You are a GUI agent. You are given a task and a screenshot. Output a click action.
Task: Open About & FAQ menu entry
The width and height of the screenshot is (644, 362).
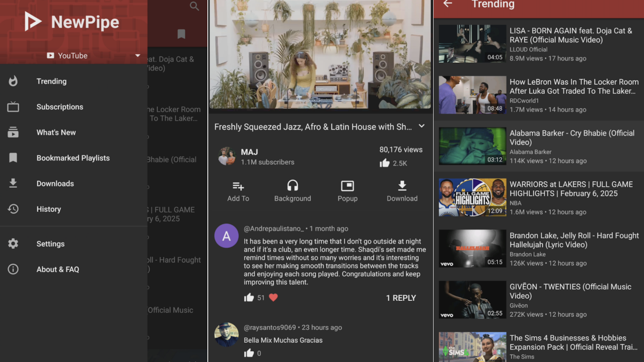(x=13, y=269)
